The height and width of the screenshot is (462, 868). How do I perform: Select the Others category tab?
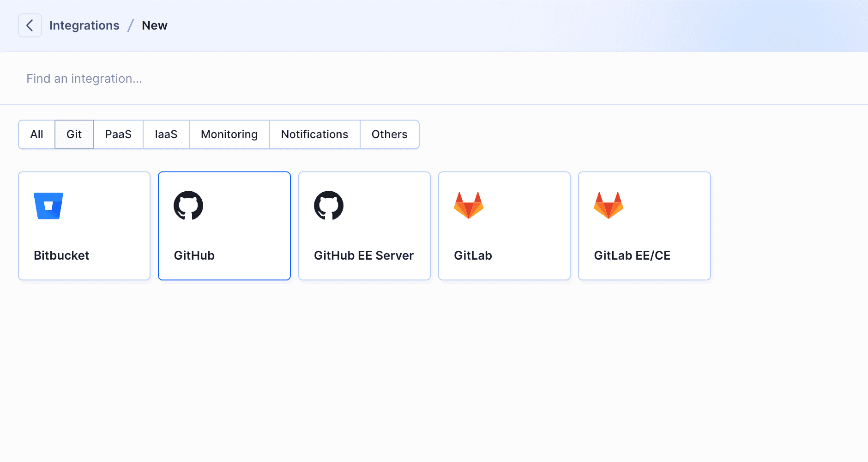click(389, 134)
